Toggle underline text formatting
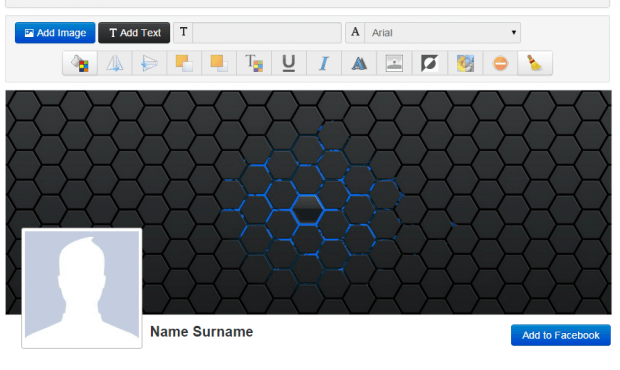Viewport: 620px width, 370px height. pyautogui.click(x=289, y=63)
